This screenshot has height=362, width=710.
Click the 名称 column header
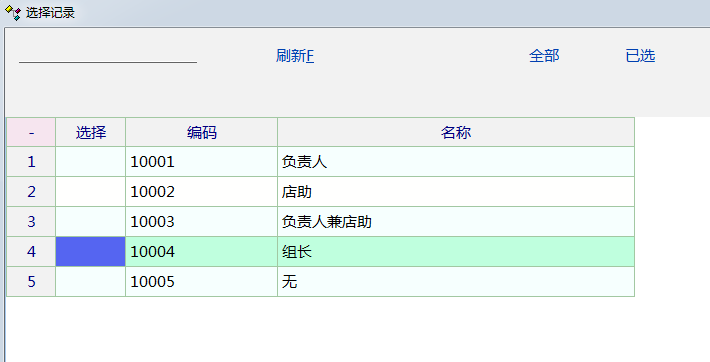pos(456,132)
